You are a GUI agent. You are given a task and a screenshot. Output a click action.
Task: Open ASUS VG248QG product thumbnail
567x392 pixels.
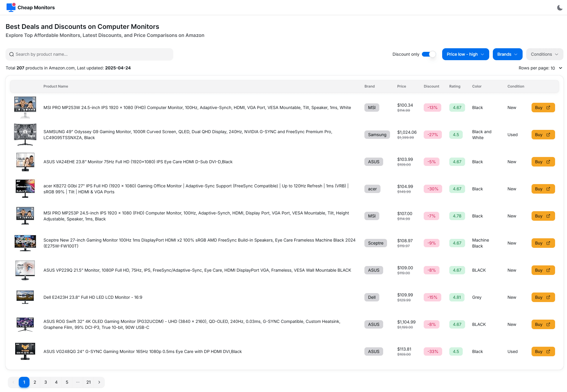pos(25,351)
